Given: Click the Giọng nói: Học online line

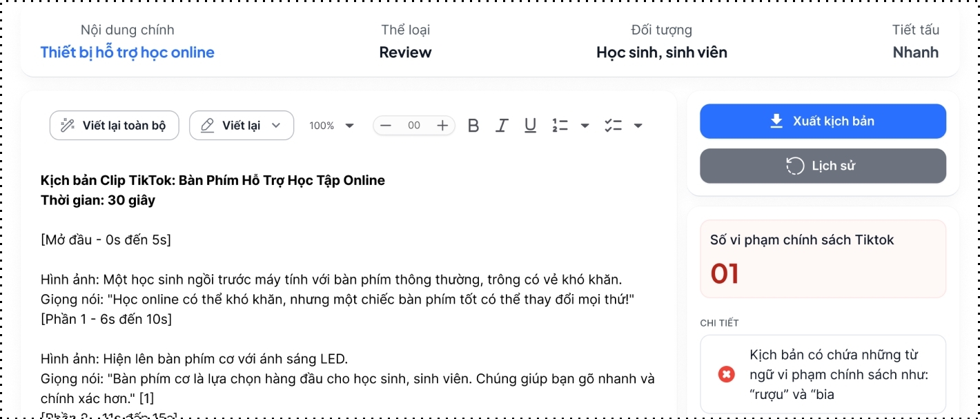Looking at the screenshot, I should [x=337, y=300].
